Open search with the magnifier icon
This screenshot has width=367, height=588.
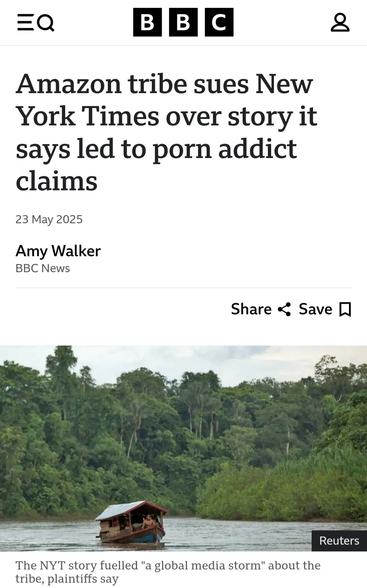46,23
